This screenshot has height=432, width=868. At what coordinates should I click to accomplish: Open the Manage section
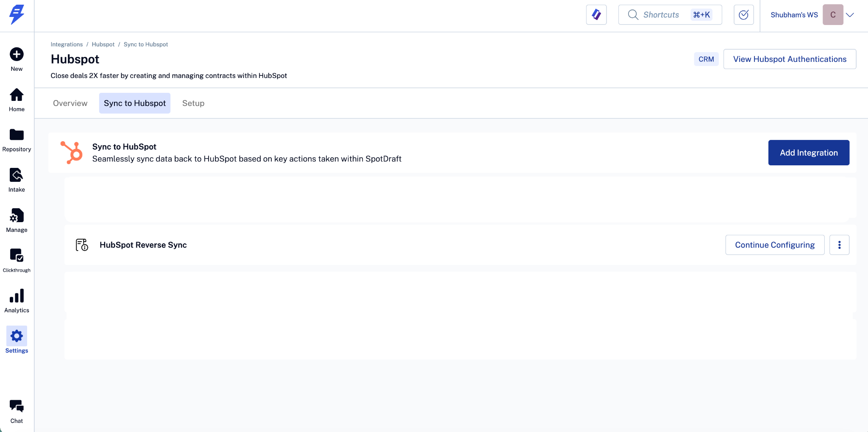click(17, 221)
